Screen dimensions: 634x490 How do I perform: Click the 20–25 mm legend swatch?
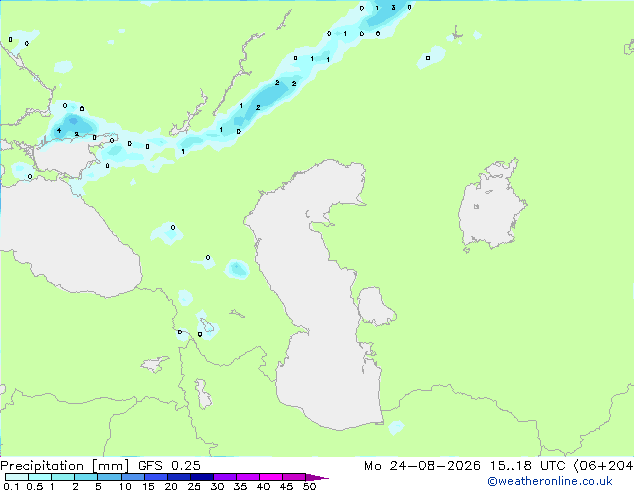click(x=178, y=477)
